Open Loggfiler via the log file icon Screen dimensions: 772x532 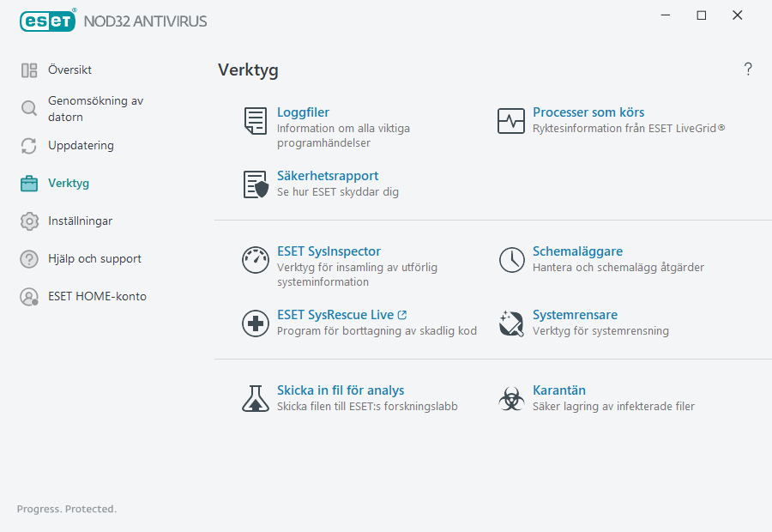point(254,121)
